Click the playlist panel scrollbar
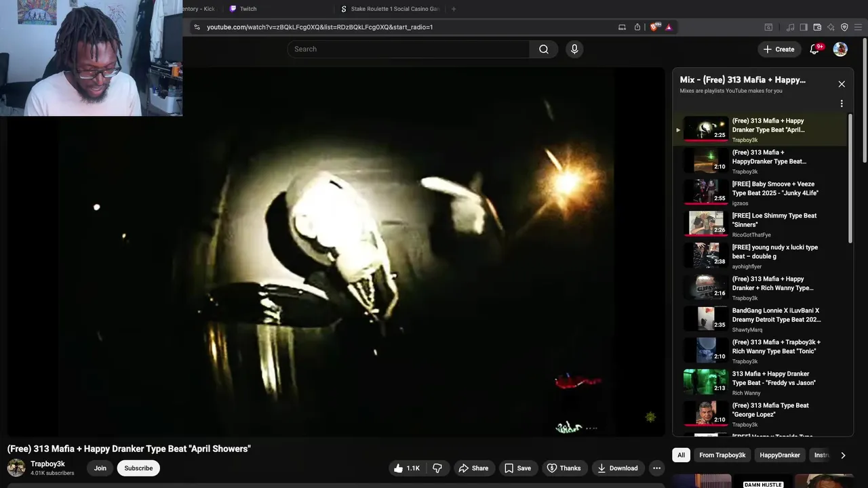Viewport: 868px width, 488px height. tap(850, 178)
